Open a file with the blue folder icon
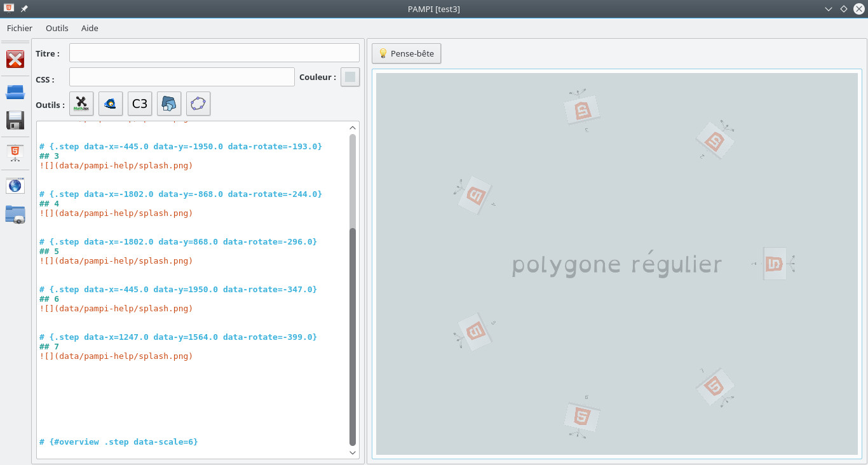This screenshot has width=868, height=465. pos(15,92)
